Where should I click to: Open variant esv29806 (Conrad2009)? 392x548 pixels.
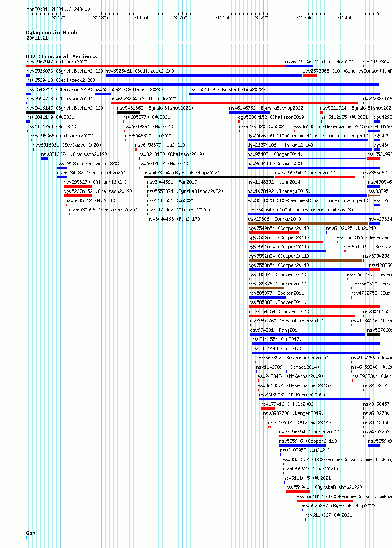[x=276, y=219]
